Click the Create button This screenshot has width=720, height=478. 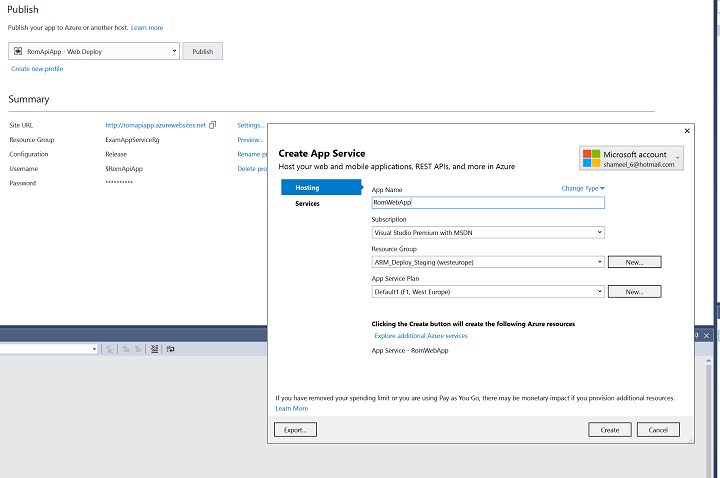(610, 430)
